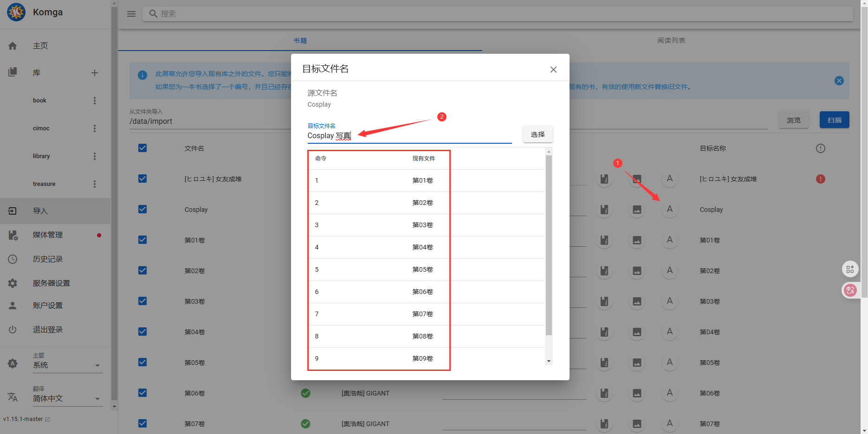Click the hamburger menu icon
Viewport: 868px width, 434px height.
[131, 14]
